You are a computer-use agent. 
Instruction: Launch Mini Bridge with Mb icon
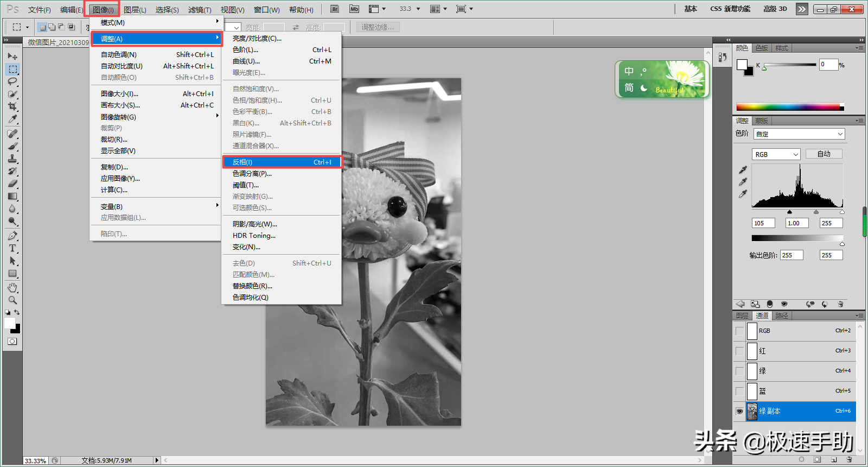point(354,9)
